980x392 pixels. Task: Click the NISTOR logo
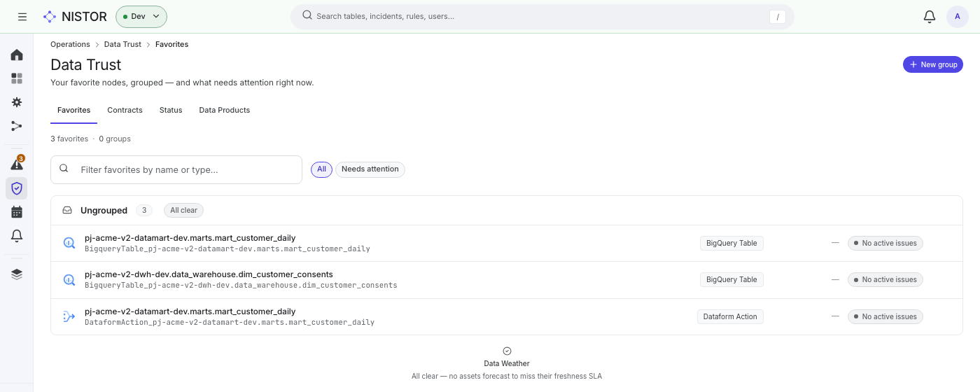click(75, 16)
